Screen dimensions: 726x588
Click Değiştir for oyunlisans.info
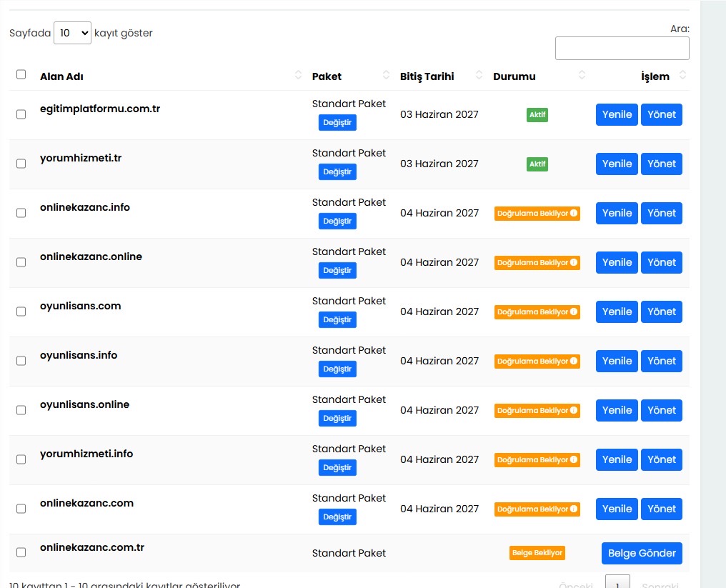click(337, 369)
